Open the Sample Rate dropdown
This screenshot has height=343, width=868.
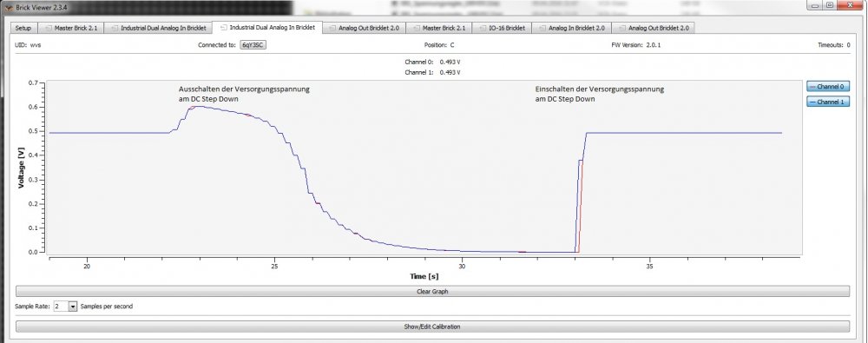65,307
